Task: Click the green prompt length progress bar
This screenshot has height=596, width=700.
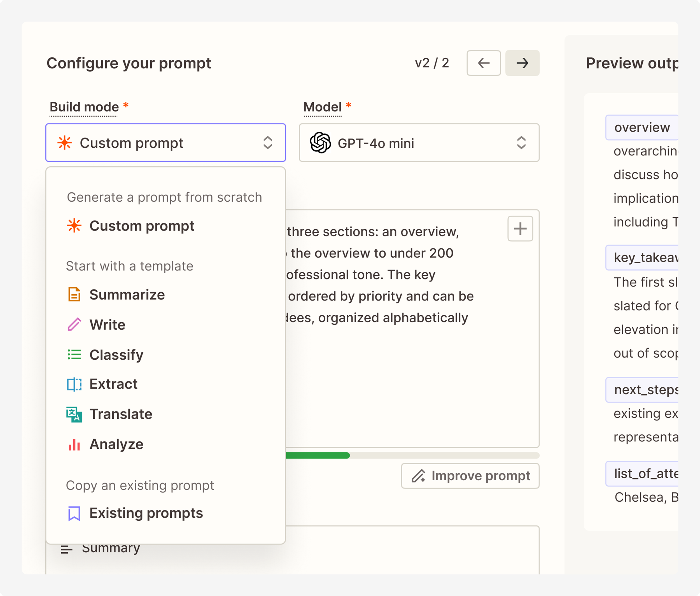Action: 318,455
